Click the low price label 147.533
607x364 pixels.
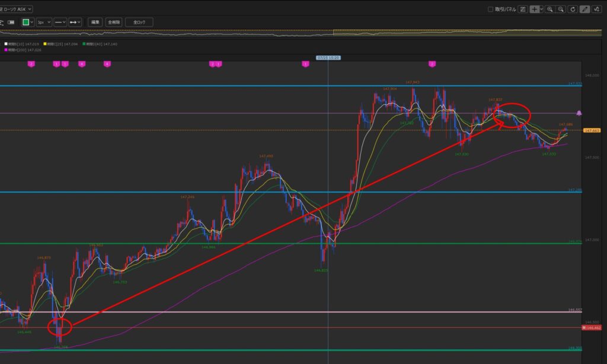(548, 154)
